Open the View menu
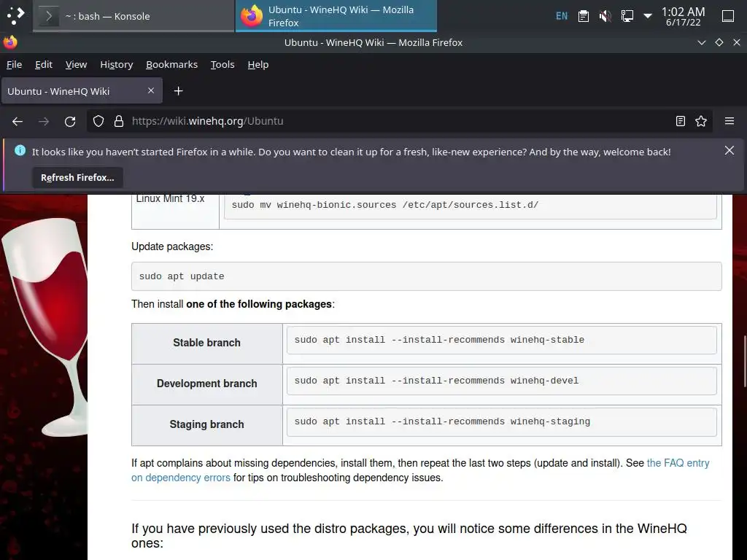747x560 pixels. pos(76,64)
